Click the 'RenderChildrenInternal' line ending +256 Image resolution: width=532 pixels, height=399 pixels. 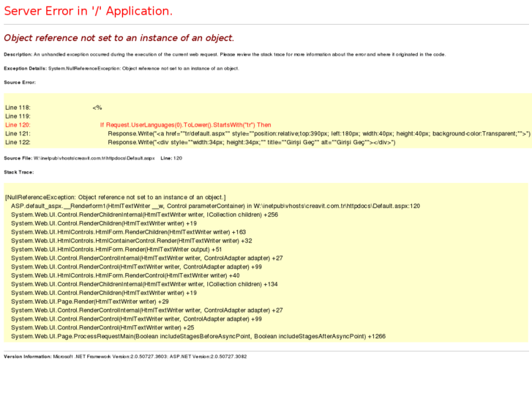tap(145, 215)
